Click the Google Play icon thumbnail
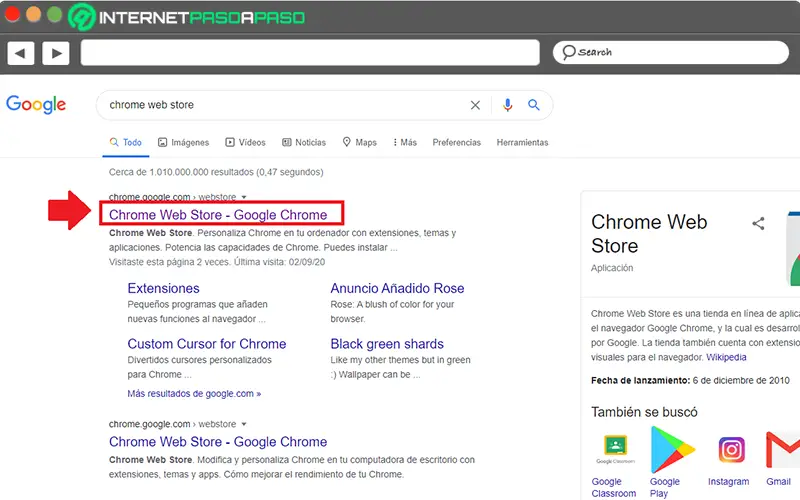Viewport: 800px width, 500px height. point(671,450)
